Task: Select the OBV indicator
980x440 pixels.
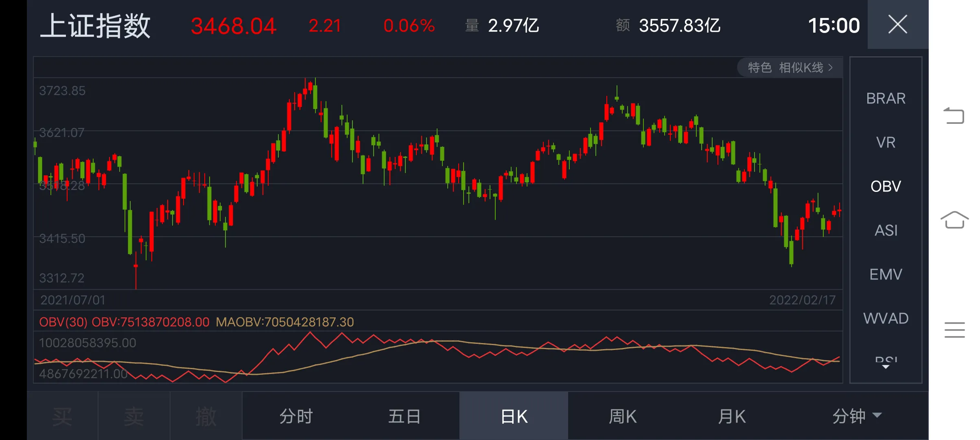Action: pos(886,187)
